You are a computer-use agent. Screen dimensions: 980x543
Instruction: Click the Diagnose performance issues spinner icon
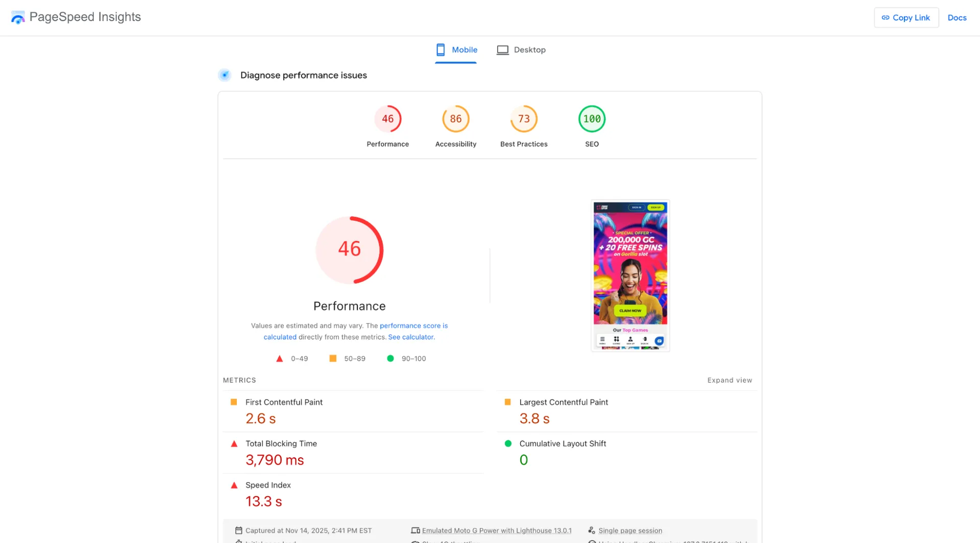pyautogui.click(x=224, y=75)
